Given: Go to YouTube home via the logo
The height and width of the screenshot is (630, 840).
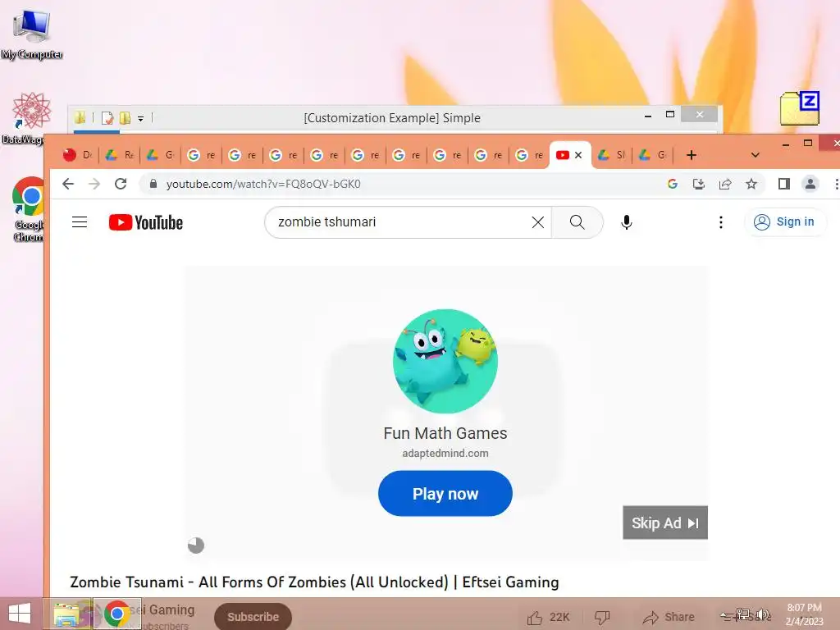Looking at the screenshot, I should pyautogui.click(x=146, y=222).
